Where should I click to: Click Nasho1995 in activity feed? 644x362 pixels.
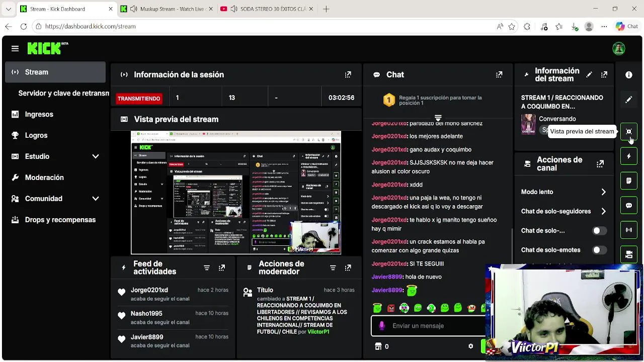[146, 313]
